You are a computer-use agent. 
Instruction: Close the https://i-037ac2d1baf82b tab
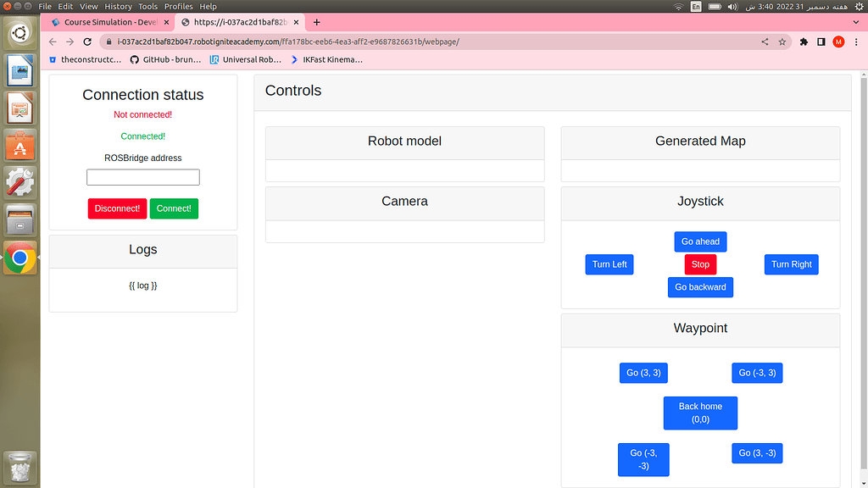296,22
